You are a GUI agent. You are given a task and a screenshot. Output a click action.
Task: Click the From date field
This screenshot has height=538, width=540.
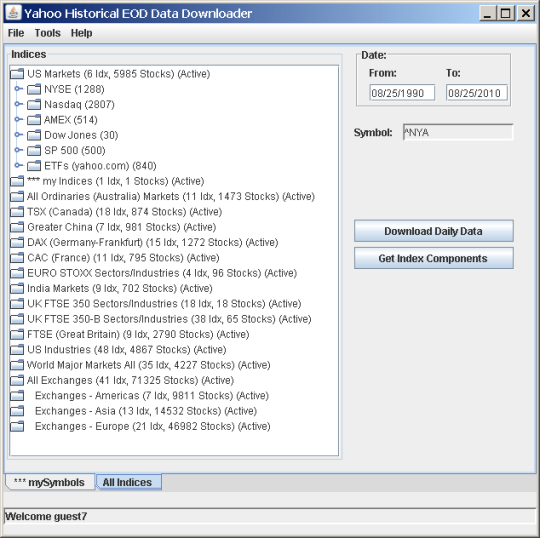pos(402,93)
